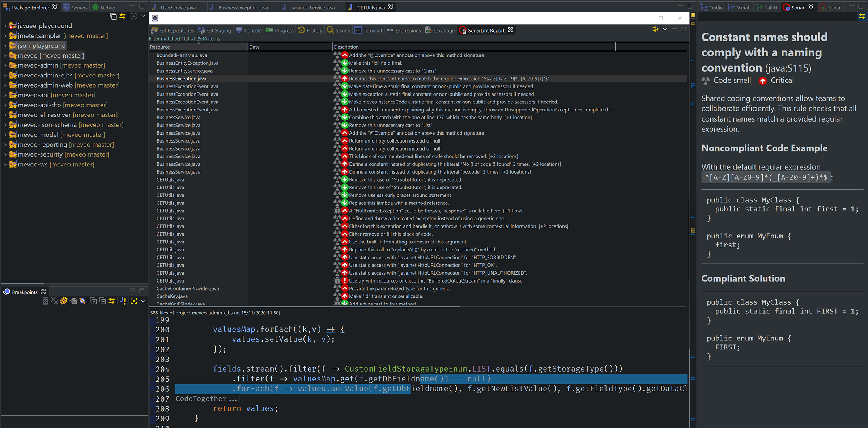
Task: Open the Terminal tab
Action: 368,30
